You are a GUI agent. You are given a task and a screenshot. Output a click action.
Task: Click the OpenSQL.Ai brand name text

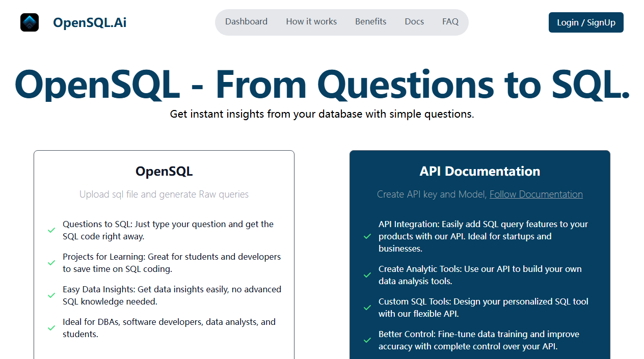[90, 22]
